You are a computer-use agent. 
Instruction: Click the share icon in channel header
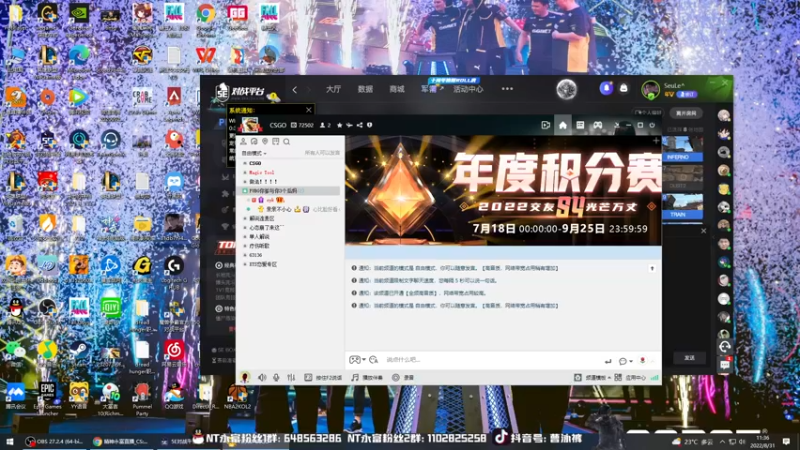coord(360,125)
